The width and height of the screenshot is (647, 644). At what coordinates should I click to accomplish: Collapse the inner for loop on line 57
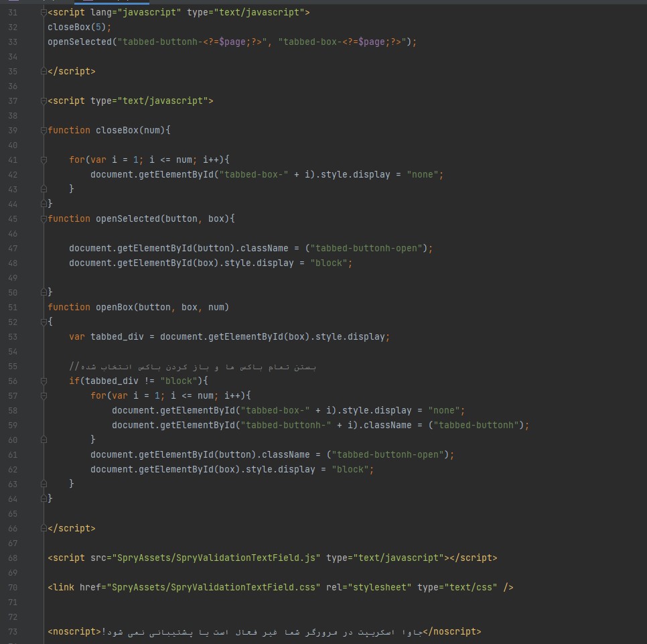coord(44,396)
